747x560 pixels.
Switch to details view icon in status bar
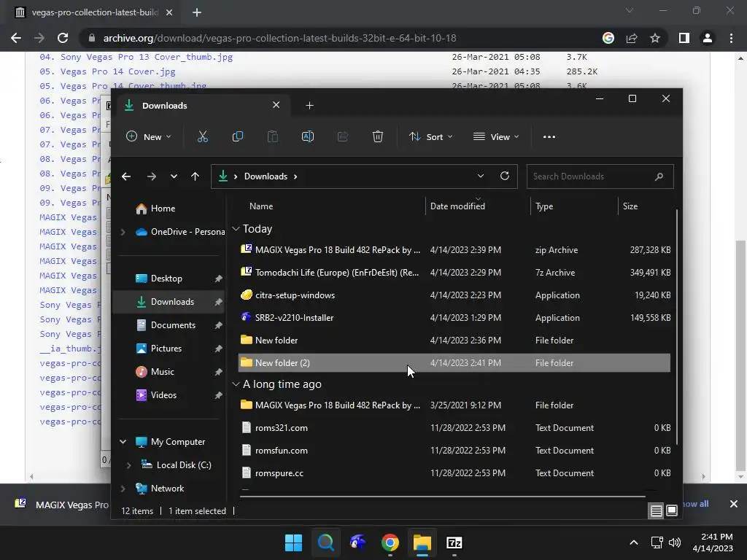[x=656, y=511]
